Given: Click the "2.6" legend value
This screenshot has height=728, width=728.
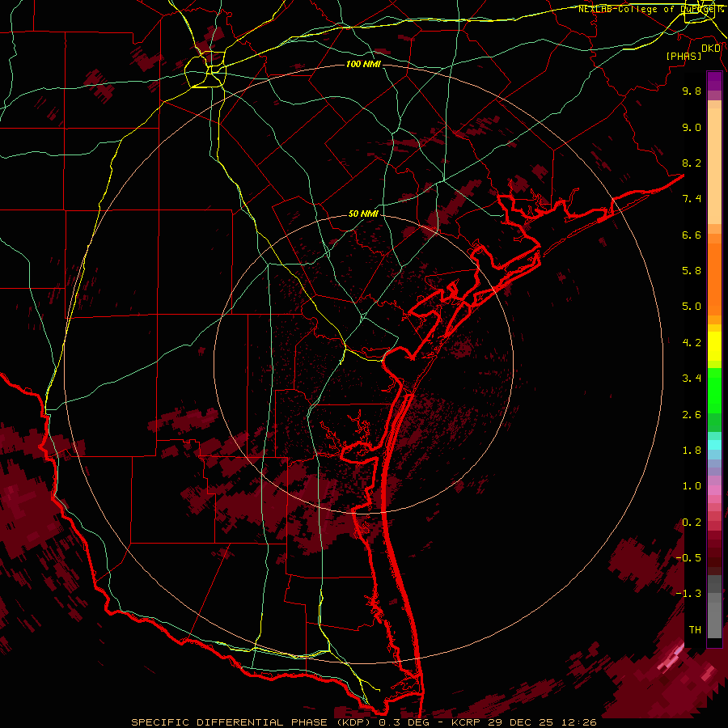Looking at the screenshot, I should pyautogui.click(x=692, y=415).
